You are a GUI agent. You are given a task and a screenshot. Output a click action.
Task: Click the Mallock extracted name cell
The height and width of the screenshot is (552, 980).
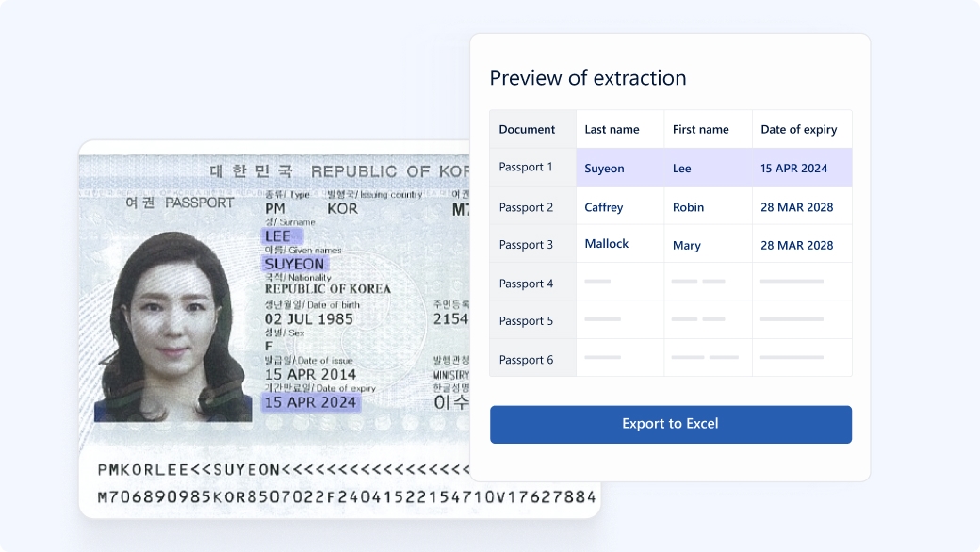(606, 243)
